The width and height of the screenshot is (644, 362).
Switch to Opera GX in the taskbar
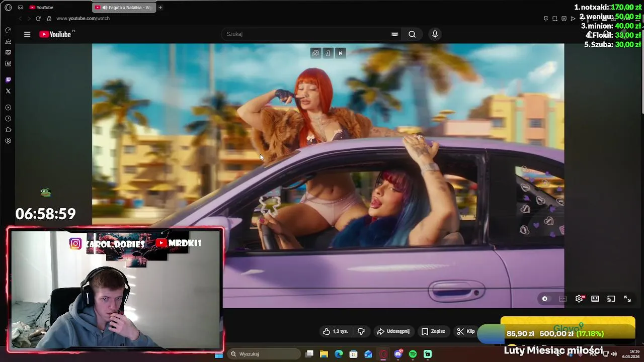coord(383,354)
